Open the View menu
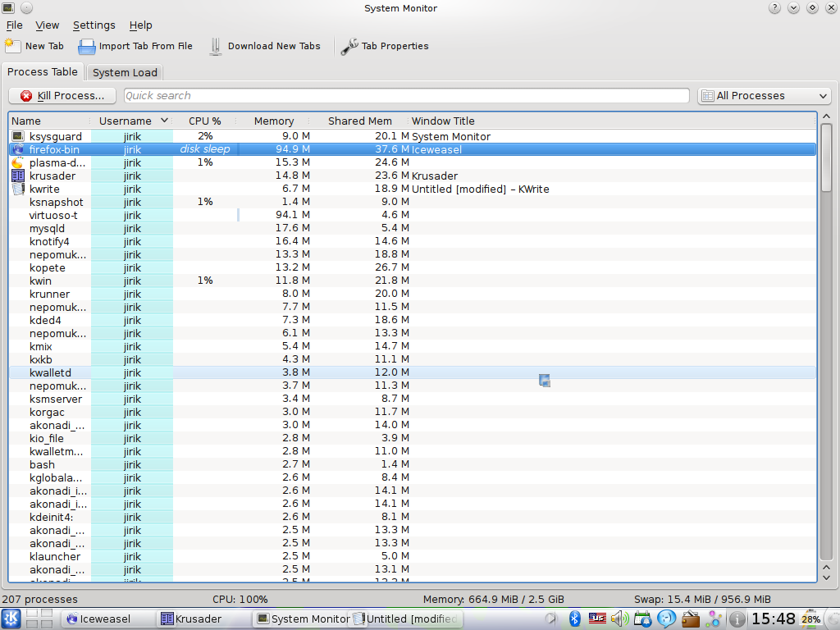The image size is (840, 630). tap(48, 25)
